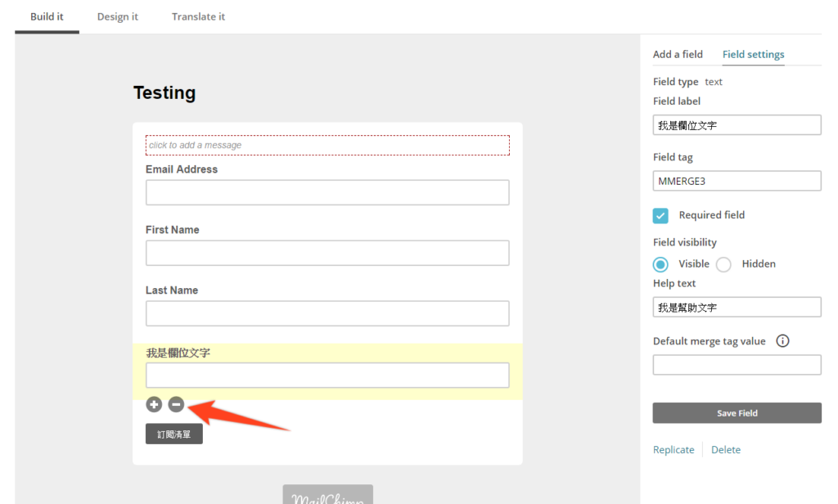The height and width of the screenshot is (504, 838).
Task: Open the Translate it tab
Action: [198, 16]
